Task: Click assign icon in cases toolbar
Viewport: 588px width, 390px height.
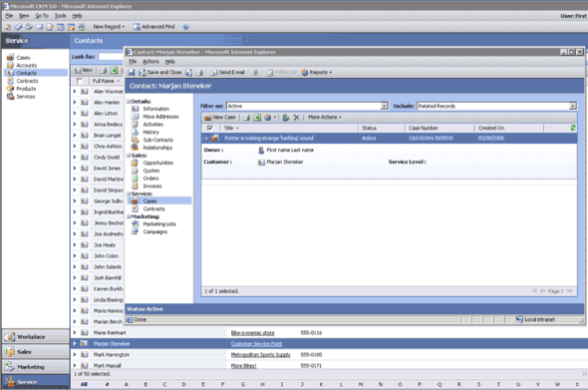Action: [286, 118]
